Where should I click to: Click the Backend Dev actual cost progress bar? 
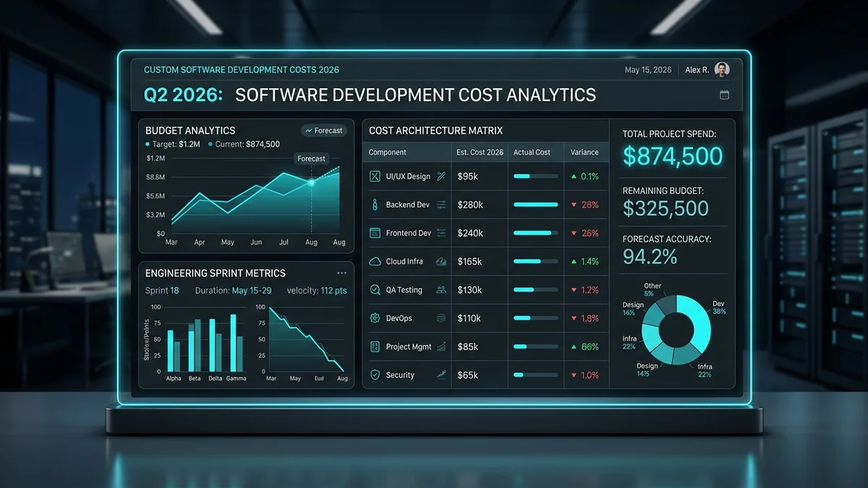[x=535, y=205]
